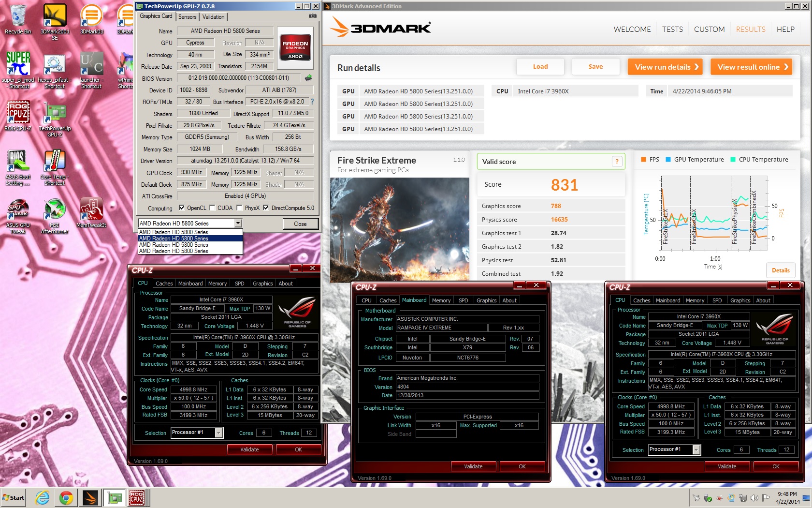Open SPD tab in left CPU-Z window

click(x=240, y=284)
